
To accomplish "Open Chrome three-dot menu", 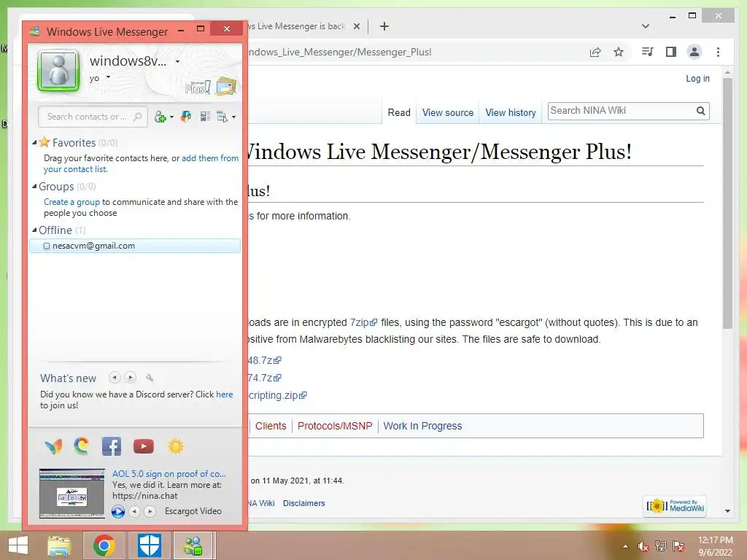I will 718,52.
